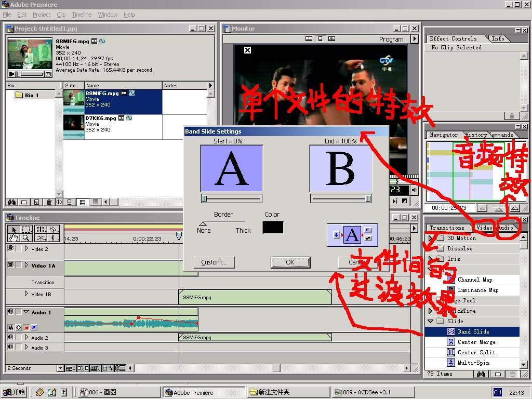Switch to the Info tab
The width and height of the screenshot is (532, 399).
coord(498,38)
